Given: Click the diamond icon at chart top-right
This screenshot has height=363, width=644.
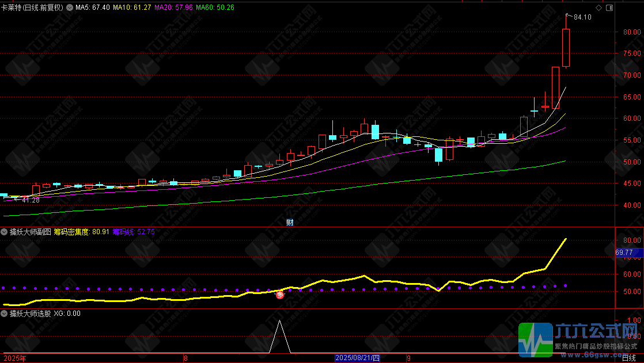Looking at the screenshot, I should click(x=598, y=8).
